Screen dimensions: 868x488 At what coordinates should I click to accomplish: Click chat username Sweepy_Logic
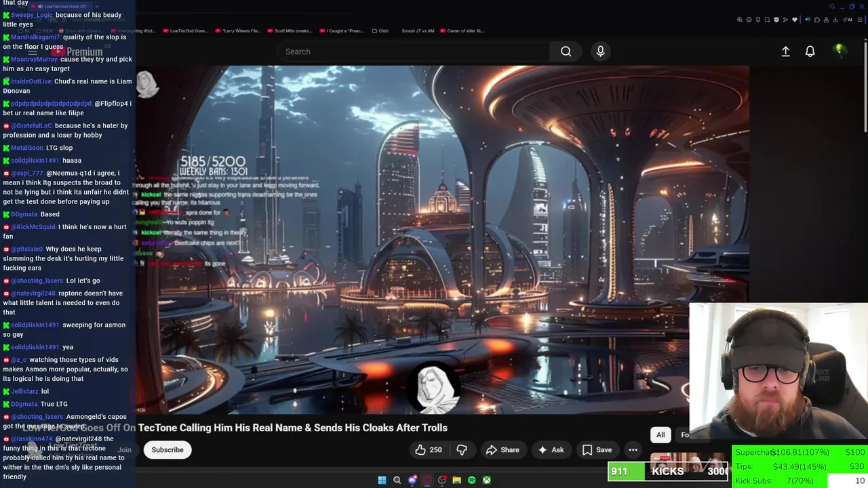(31, 15)
